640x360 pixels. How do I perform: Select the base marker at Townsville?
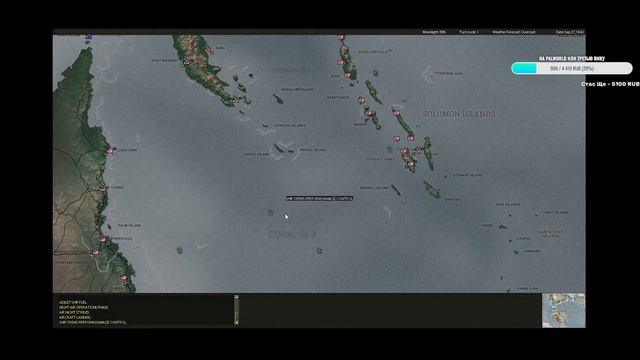click(103, 239)
